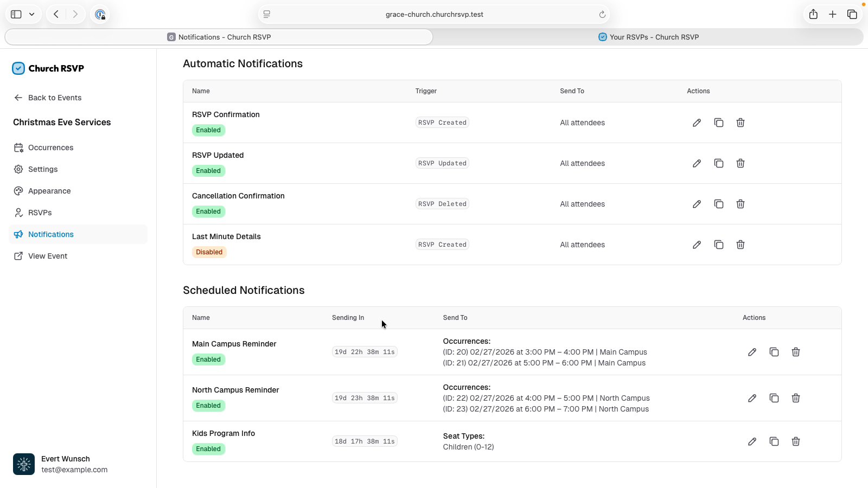Delete the North Campus Reminder
Viewport: 868px width, 488px height.
pos(795,398)
